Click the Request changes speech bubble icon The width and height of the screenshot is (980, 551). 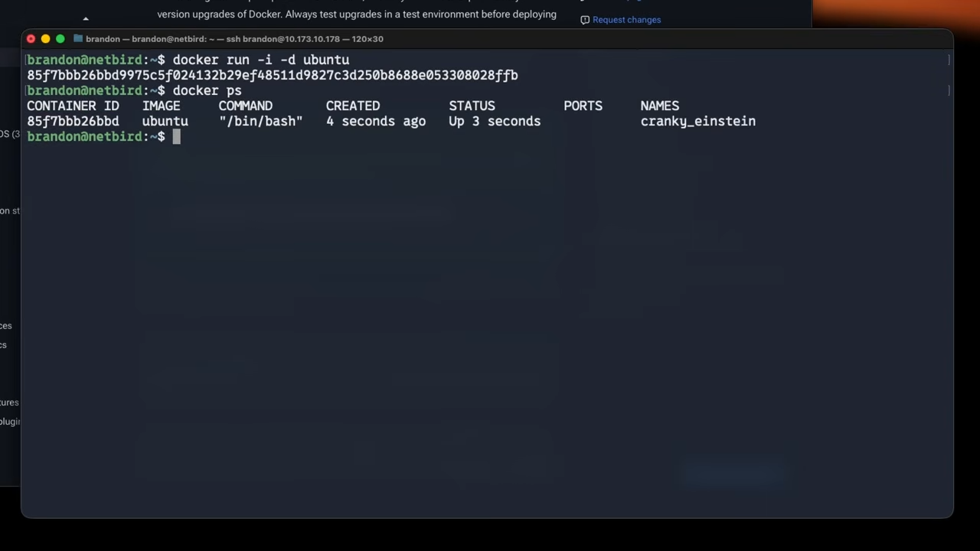click(x=585, y=20)
